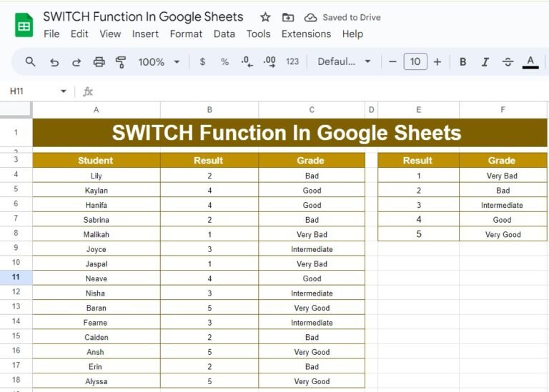549x392 pixels.
Task: Select row 11 header
Action: pos(16,277)
